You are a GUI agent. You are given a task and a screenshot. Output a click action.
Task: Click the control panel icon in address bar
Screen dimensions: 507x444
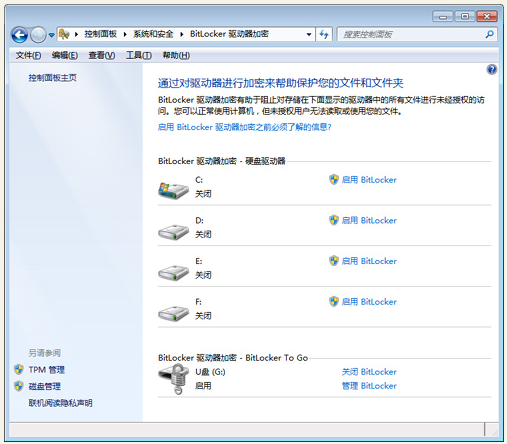coord(64,34)
